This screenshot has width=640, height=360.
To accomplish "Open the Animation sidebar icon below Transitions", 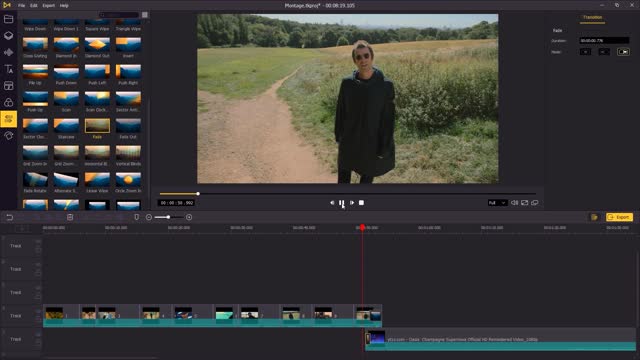I will (x=8, y=136).
